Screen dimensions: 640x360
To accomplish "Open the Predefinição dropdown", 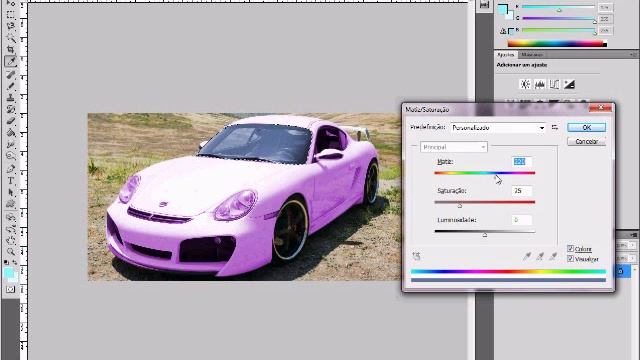I will coord(498,128).
